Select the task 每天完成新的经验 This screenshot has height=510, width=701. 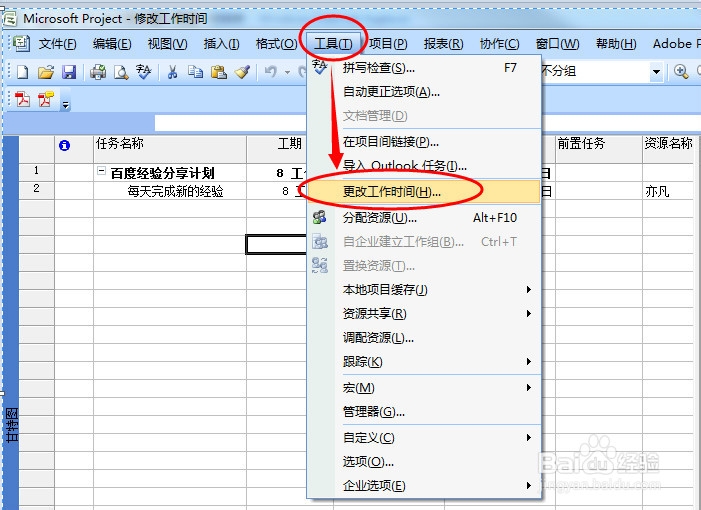click(x=175, y=191)
